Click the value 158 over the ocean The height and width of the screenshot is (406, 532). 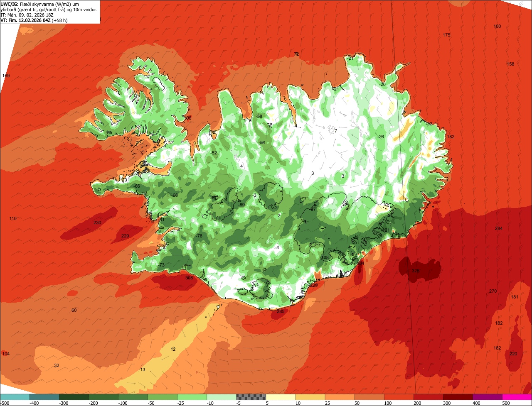[x=510, y=64]
